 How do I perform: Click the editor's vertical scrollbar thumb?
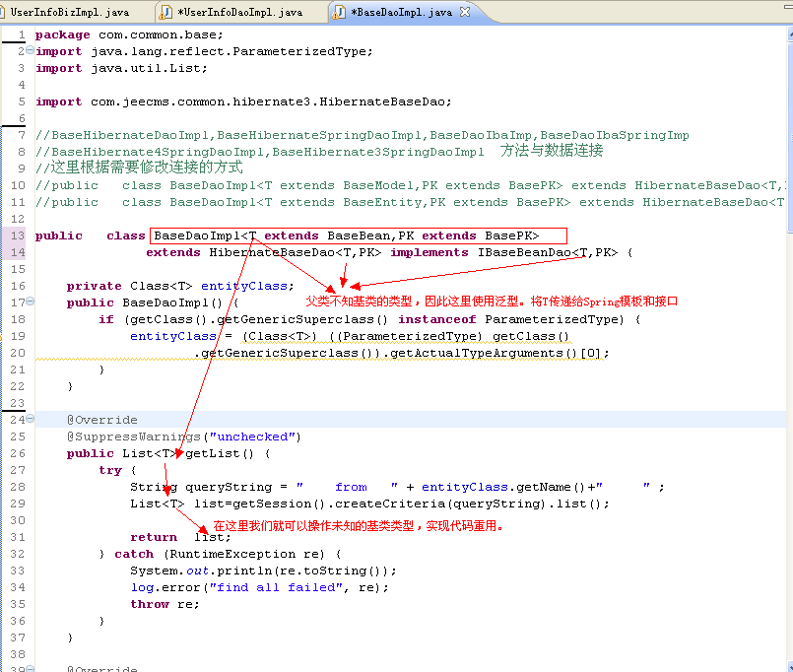click(790, 137)
